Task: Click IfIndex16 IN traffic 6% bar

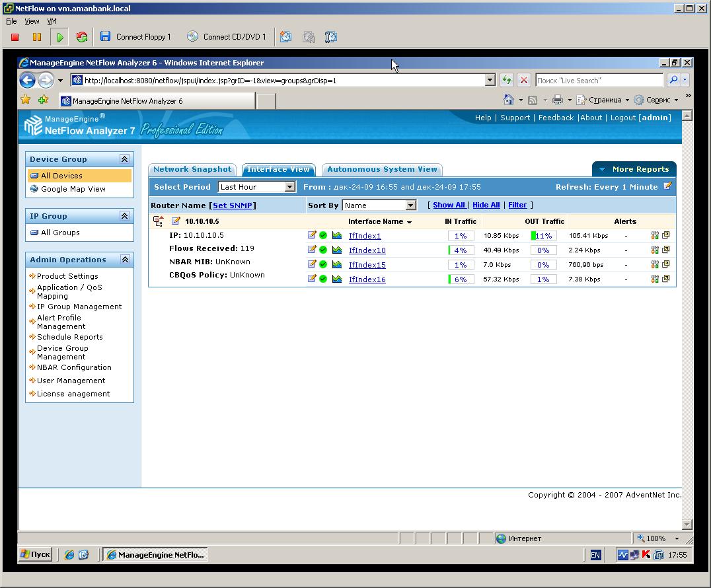Action: pos(461,279)
